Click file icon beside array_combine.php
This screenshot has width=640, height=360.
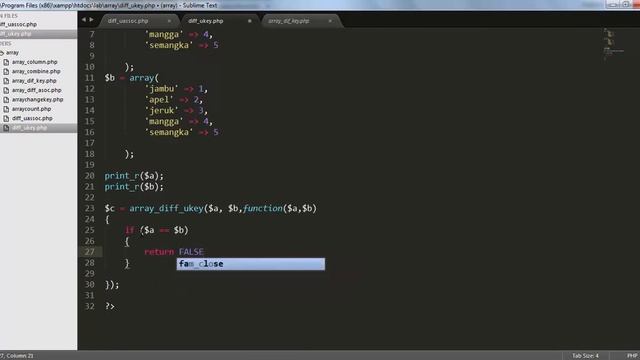coord(6,71)
